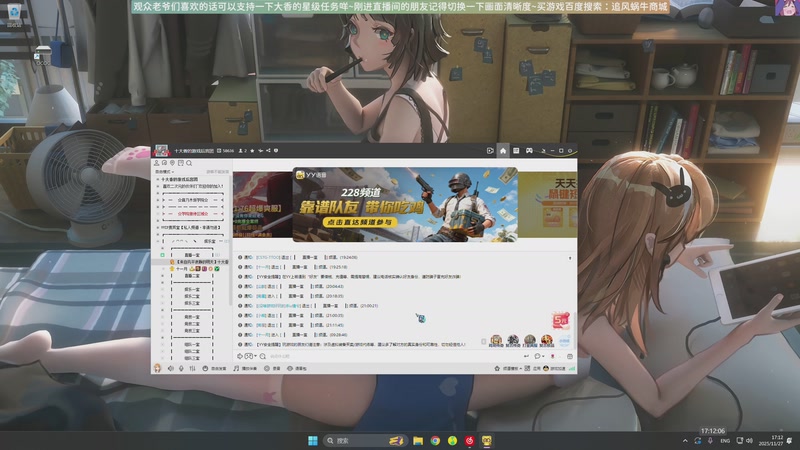Image resolution: width=800 pixels, height=450 pixels.
Task: Open the mode dropdown under sidebar icons
Action: (x=164, y=172)
